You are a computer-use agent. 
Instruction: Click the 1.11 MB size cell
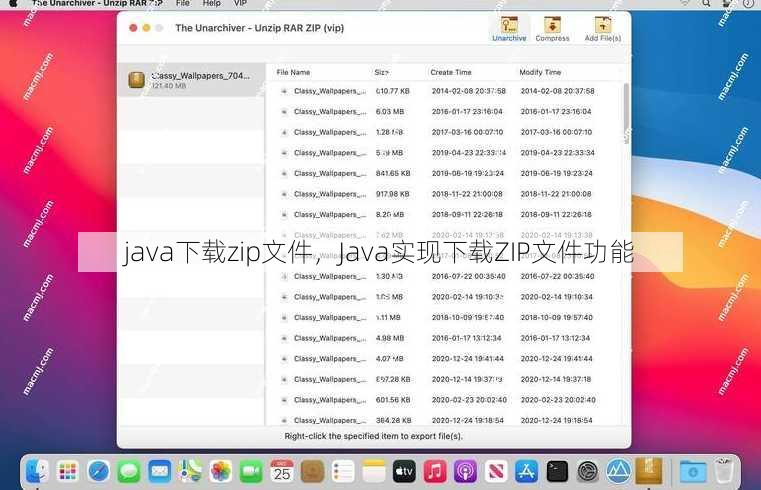click(388, 318)
